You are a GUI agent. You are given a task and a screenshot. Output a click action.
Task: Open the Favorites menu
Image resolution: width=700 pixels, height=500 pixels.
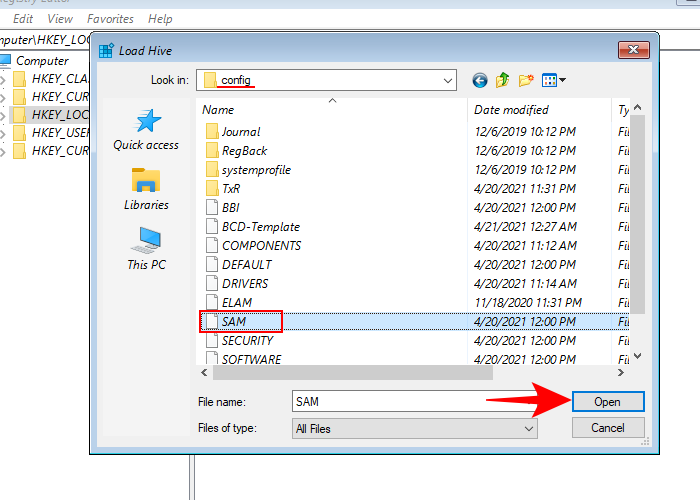pyautogui.click(x=109, y=19)
